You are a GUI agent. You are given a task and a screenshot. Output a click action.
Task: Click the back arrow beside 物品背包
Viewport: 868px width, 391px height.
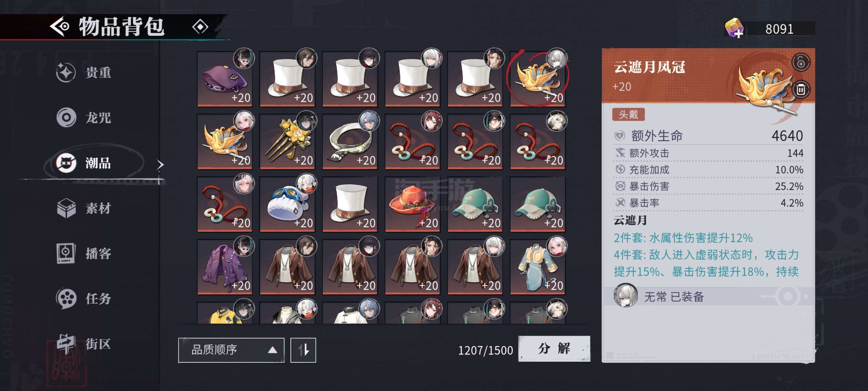pos(60,26)
